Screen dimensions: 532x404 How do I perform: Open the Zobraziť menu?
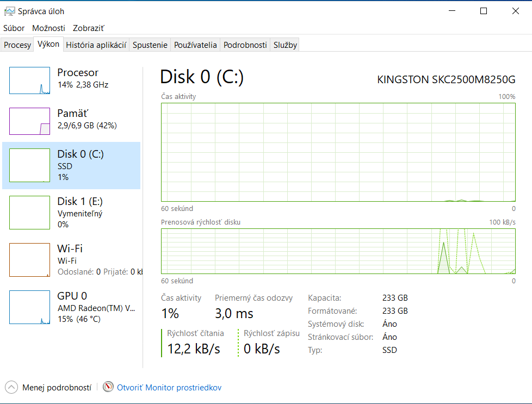pos(88,28)
